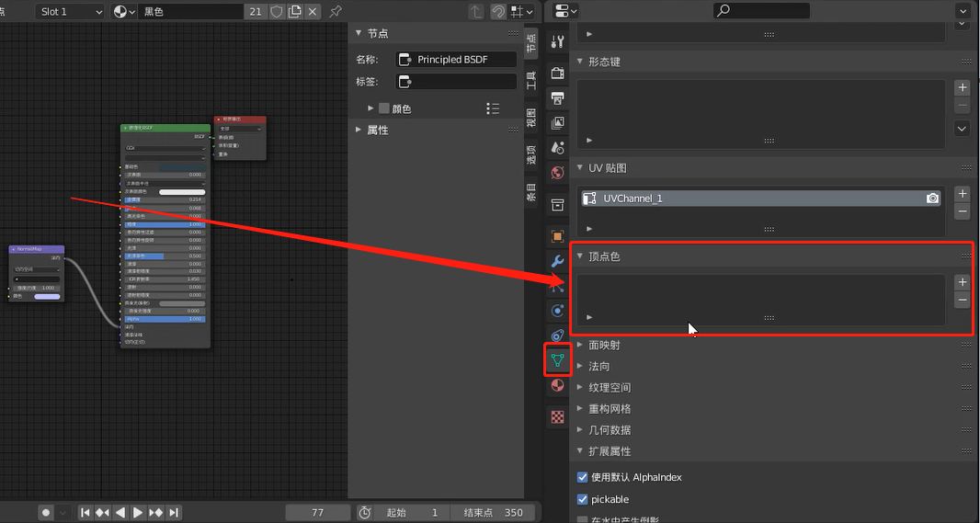Open the Texture properties checker tab
The image size is (980, 523).
(557, 416)
